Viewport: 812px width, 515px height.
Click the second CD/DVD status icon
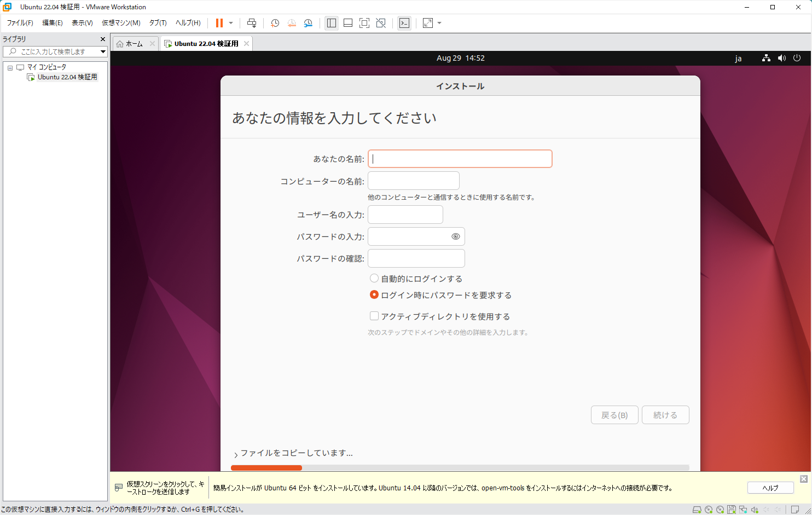[720, 510]
